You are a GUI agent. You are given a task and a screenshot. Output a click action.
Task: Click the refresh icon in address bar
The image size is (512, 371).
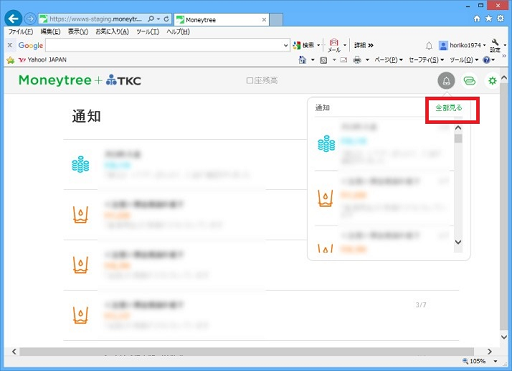click(166, 19)
